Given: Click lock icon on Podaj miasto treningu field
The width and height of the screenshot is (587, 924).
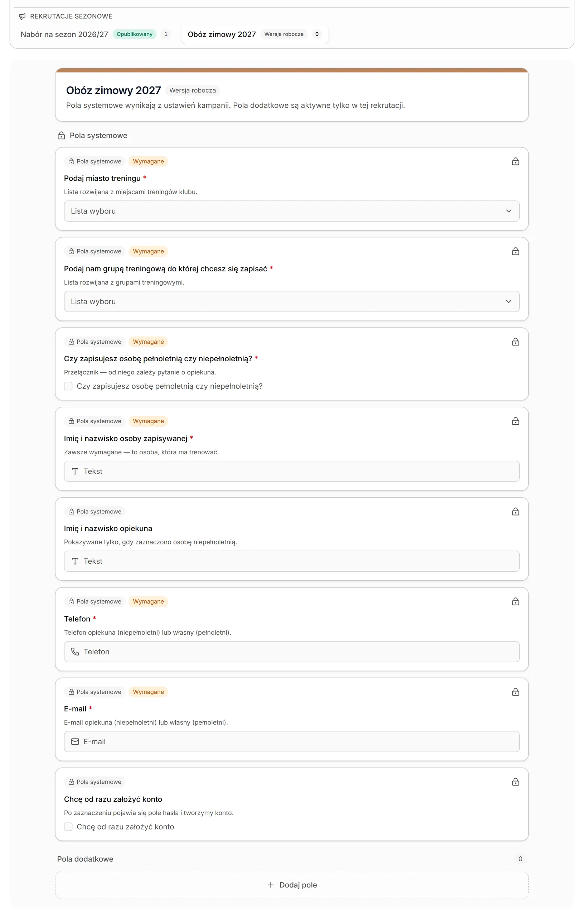Looking at the screenshot, I should (515, 161).
